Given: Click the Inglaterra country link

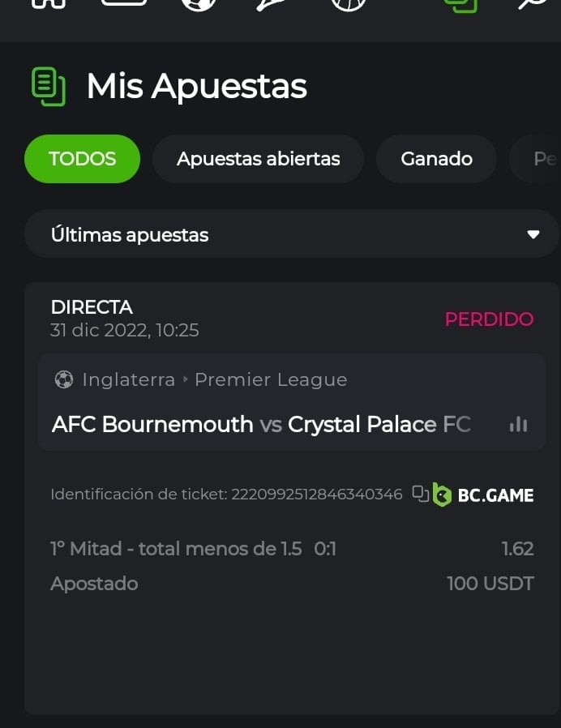Looking at the screenshot, I should click(128, 379).
